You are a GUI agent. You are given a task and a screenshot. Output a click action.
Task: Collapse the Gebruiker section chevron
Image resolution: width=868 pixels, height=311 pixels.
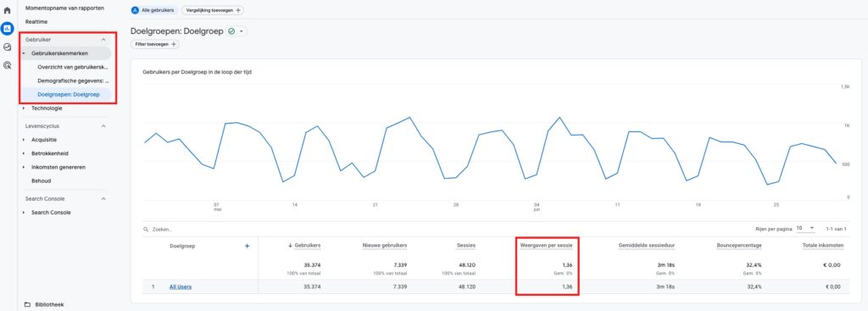[x=103, y=40]
